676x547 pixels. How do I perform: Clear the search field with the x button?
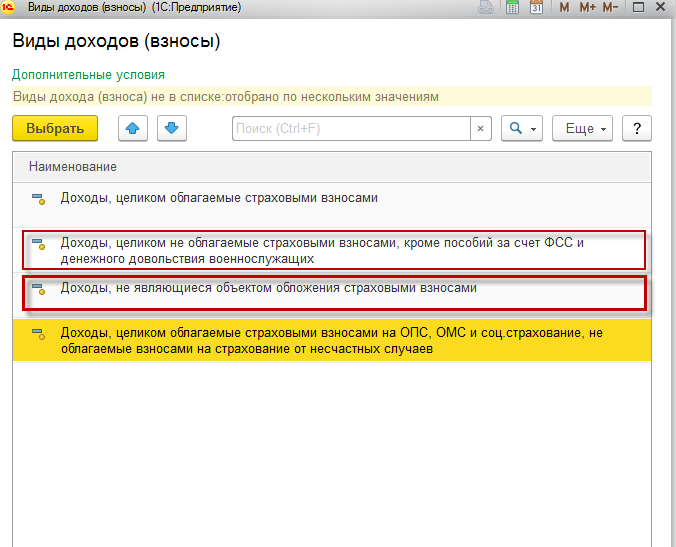pos(481,128)
